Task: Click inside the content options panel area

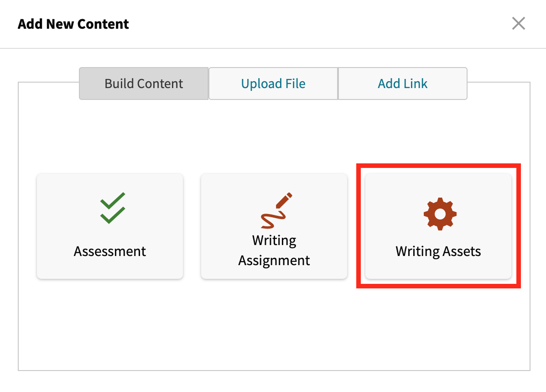Action: (x=274, y=329)
